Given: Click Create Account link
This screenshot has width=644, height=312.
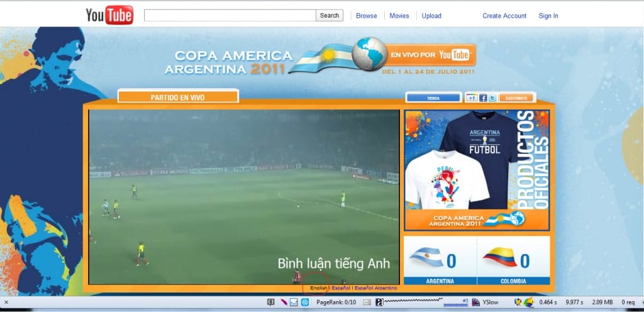Looking at the screenshot, I should (x=504, y=16).
